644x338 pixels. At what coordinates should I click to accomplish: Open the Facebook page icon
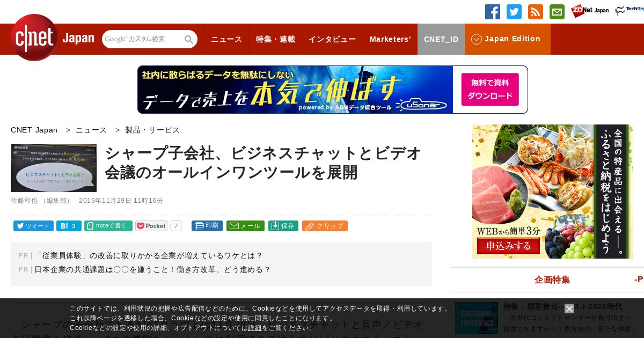(x=493, y=12)
